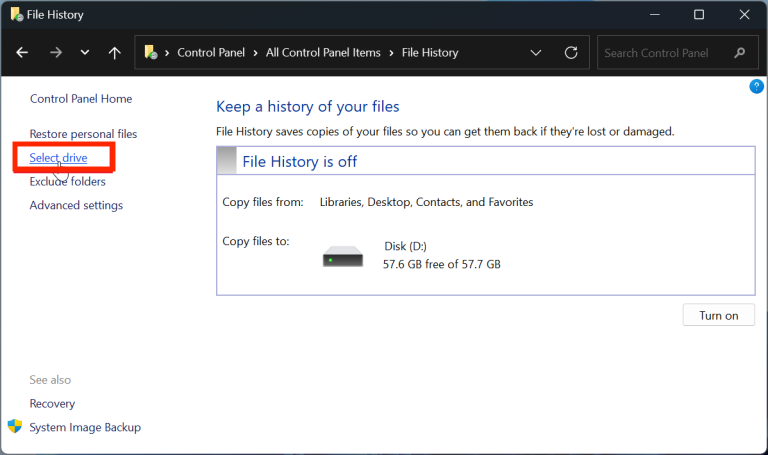This screenshot has height=455, width=768.
Task: Click the Keep a history of your files title
Action: tap(308, 106)
